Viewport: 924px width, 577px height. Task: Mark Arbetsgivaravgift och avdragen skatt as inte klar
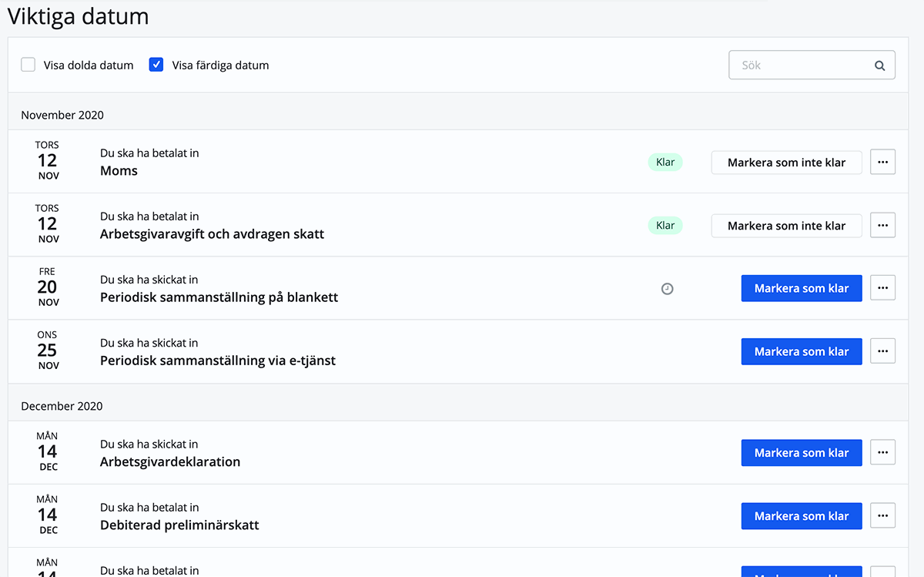pyautogui.click(x=786, y=226)
